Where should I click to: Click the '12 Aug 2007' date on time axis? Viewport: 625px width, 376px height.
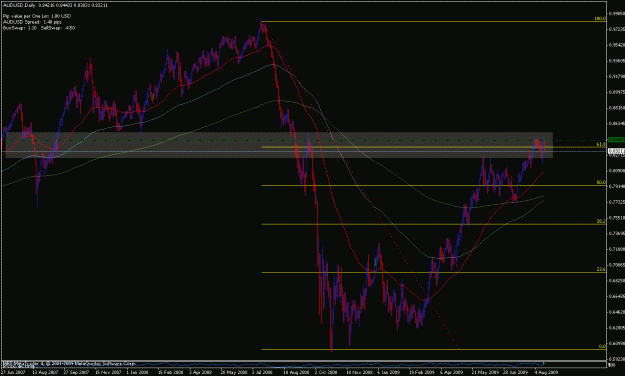pos(45,372)
